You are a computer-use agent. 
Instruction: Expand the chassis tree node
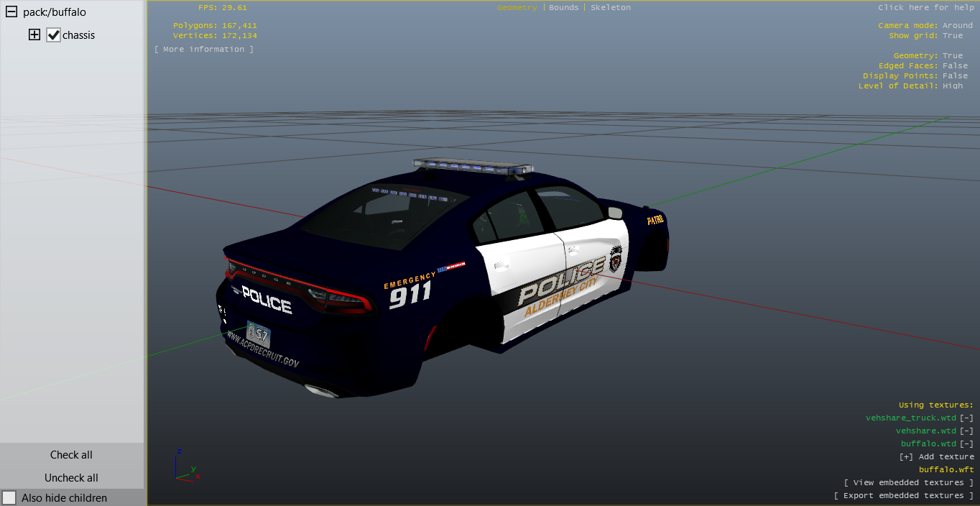(x=34, y=34)
